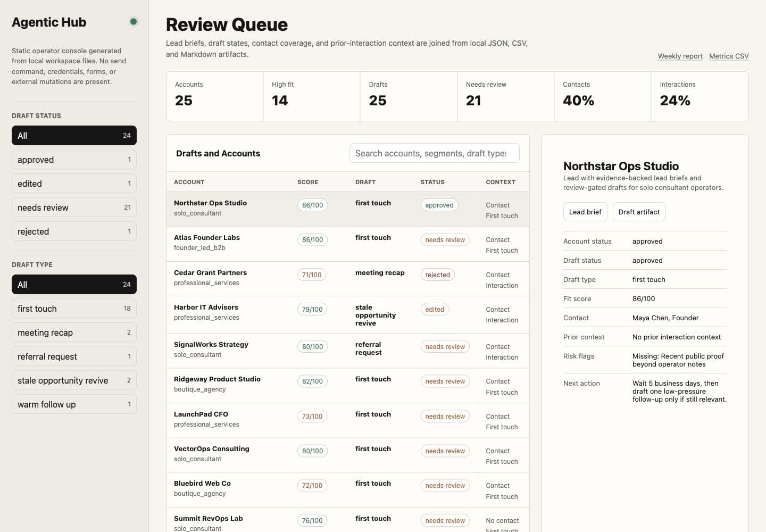This screenshot has height=532, width=766.
Task: Click the 71/100 score badge
Action: [312, 275]
